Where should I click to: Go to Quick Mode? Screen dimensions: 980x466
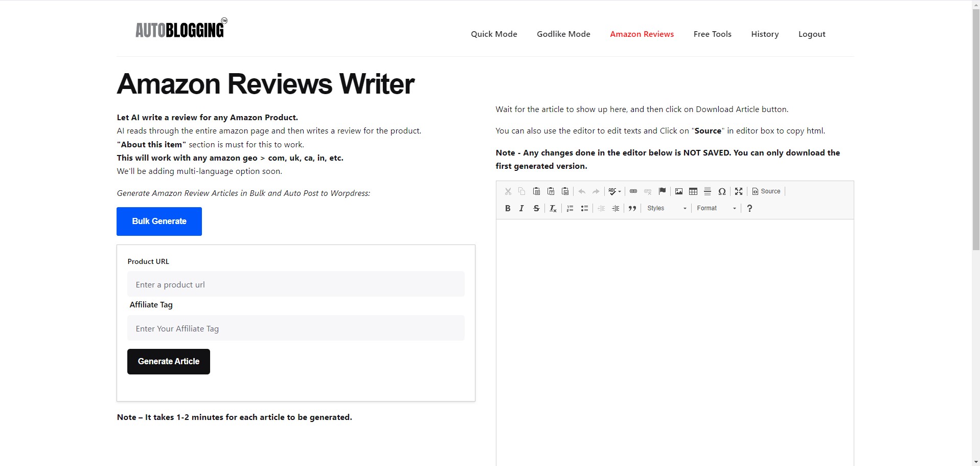[x=494, y=34]
